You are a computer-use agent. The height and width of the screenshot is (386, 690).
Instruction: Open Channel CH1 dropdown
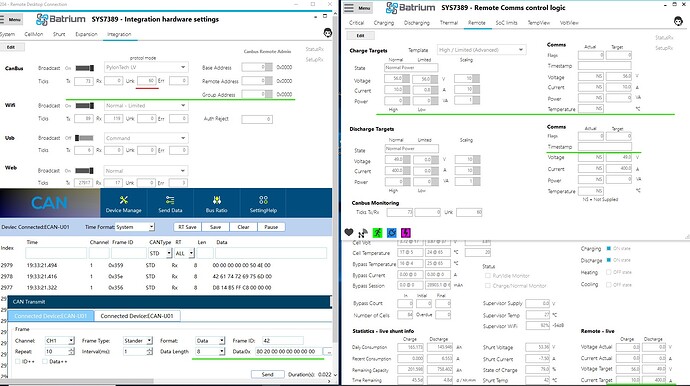point(59,341)
